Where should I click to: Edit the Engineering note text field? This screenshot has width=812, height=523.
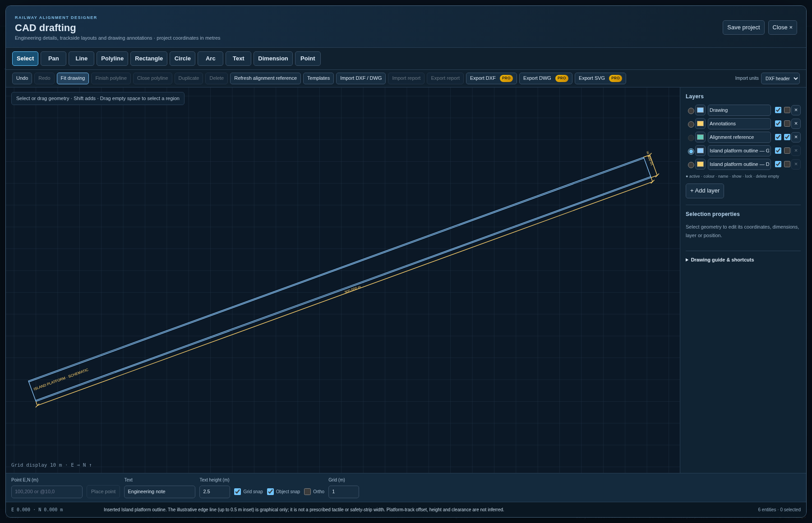160,492
